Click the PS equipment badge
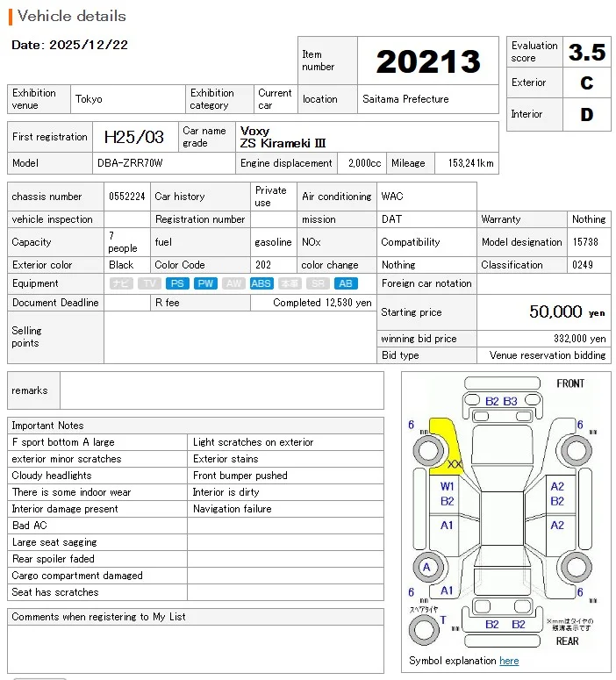This screenshot has height=680, width=616. point(177,283)
